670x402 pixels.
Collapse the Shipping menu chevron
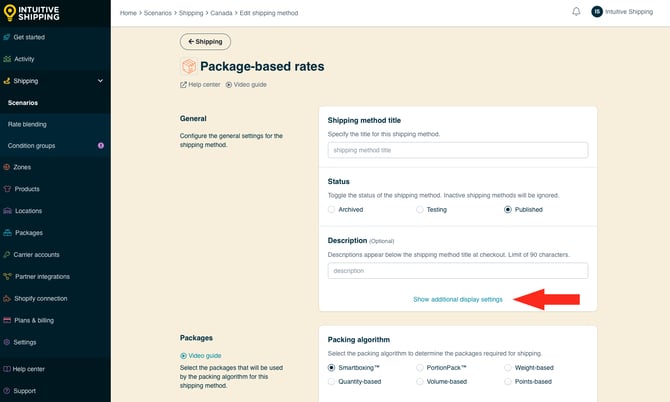[x=100, y=81]
